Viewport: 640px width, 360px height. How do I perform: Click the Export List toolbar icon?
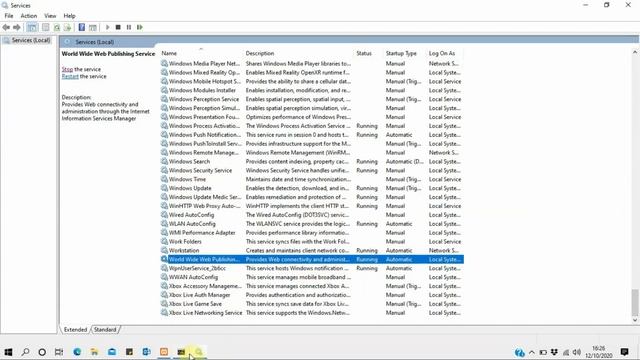point(67,27)
